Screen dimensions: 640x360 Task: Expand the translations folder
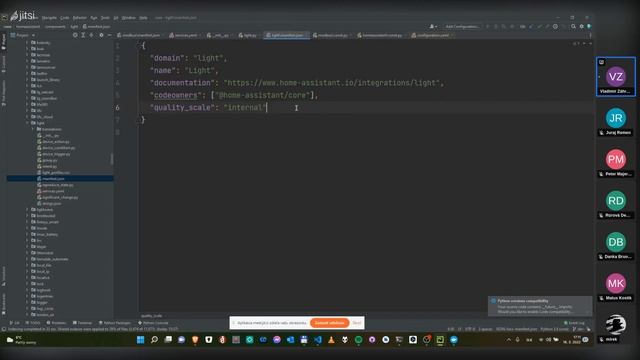click(33, 129)
